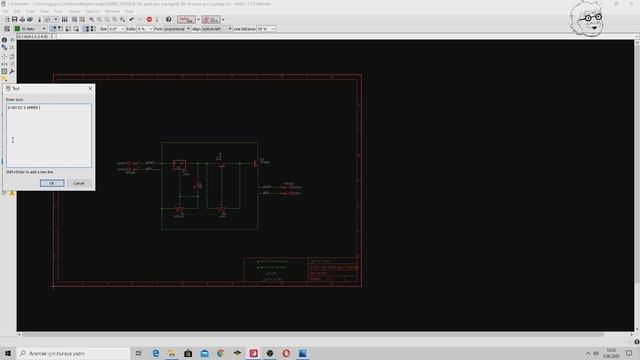Click the Print icon in the toolbar
The width and height of the screenshot is (640, 360).
pos(22,19)
